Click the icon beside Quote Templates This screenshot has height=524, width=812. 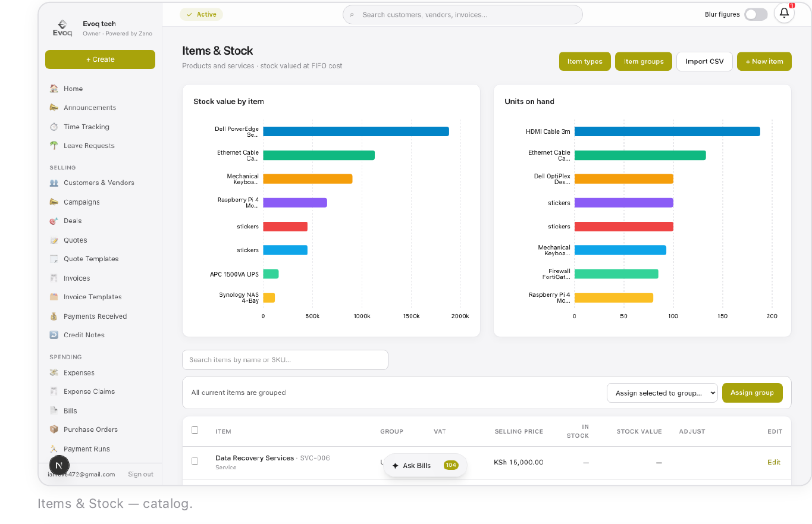coord(54,259)
